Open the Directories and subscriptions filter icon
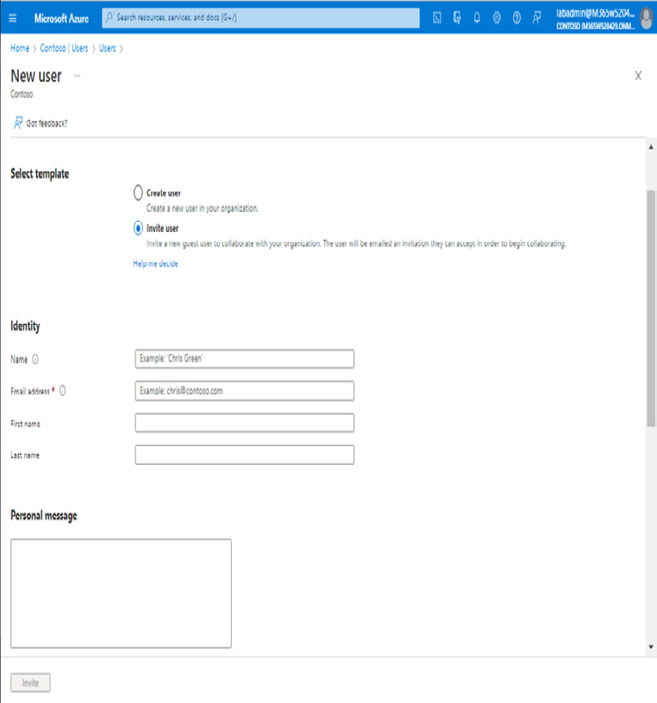This screenshot has width=657, height=703. 457,18
